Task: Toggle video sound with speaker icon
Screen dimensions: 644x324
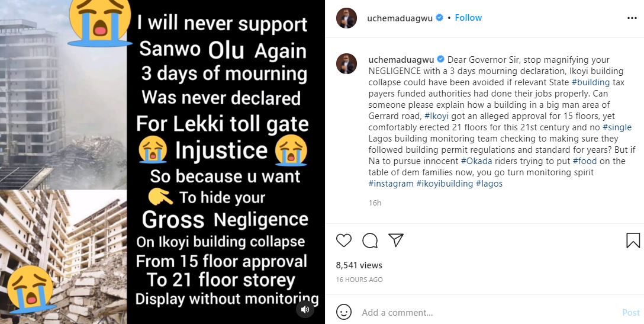Action: [x=305, y=309]
